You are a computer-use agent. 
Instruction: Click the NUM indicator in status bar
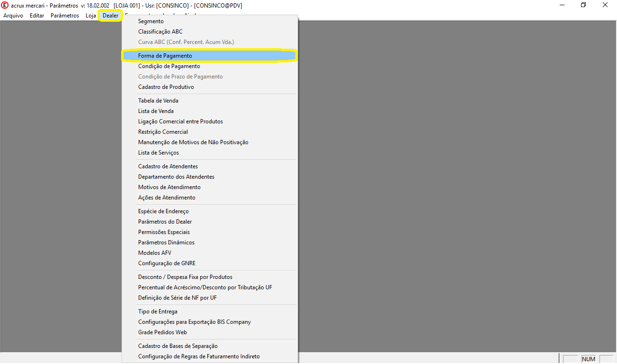589,359
